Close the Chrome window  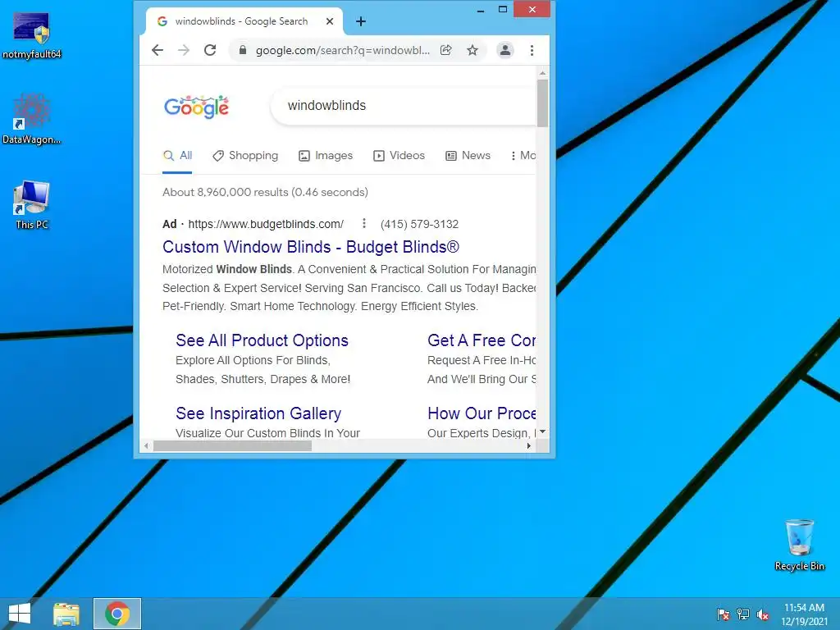coord(532,9)
